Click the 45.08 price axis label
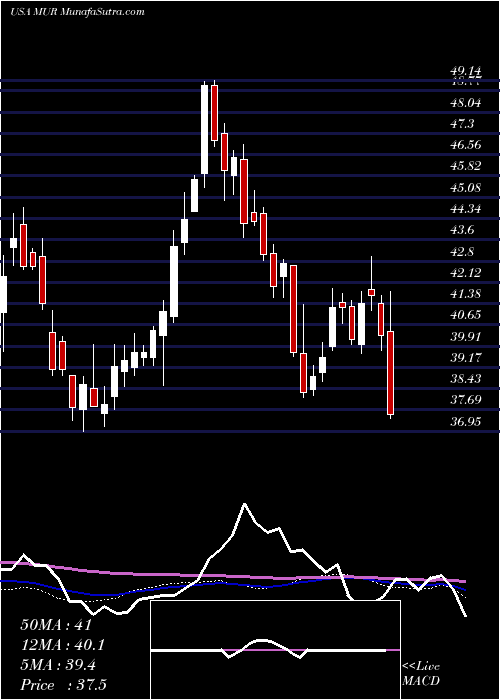 click(x=466, y=188)
